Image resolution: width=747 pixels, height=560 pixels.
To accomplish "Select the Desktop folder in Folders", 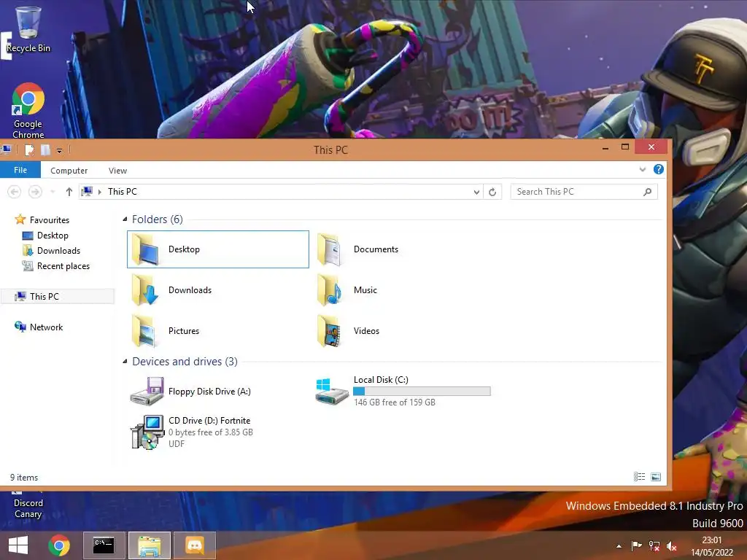I will coord(218,249).
